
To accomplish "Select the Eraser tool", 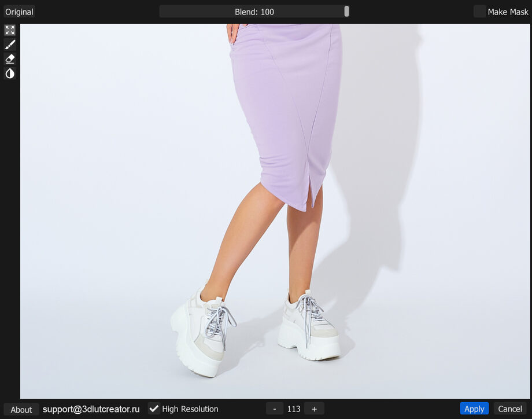I will click(10, 59).
